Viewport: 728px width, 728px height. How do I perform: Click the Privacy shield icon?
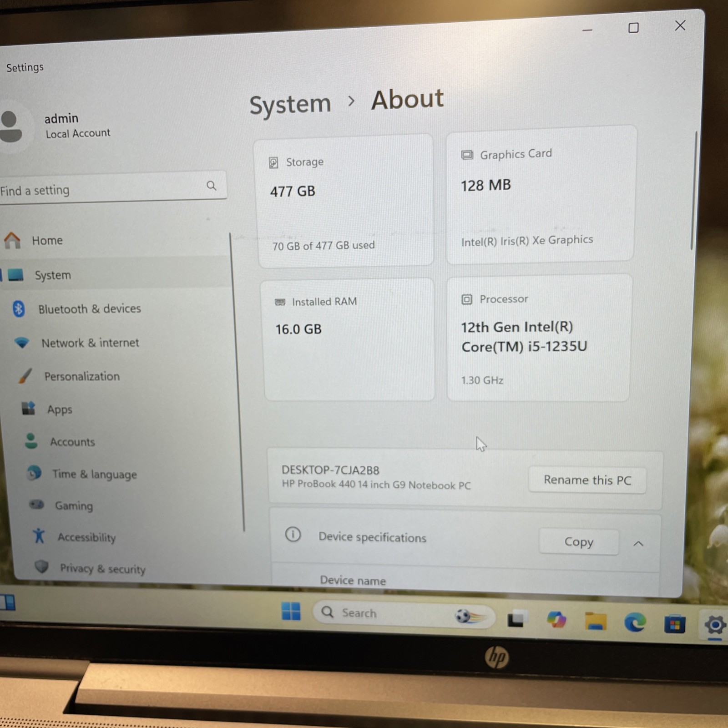[42, 566]
